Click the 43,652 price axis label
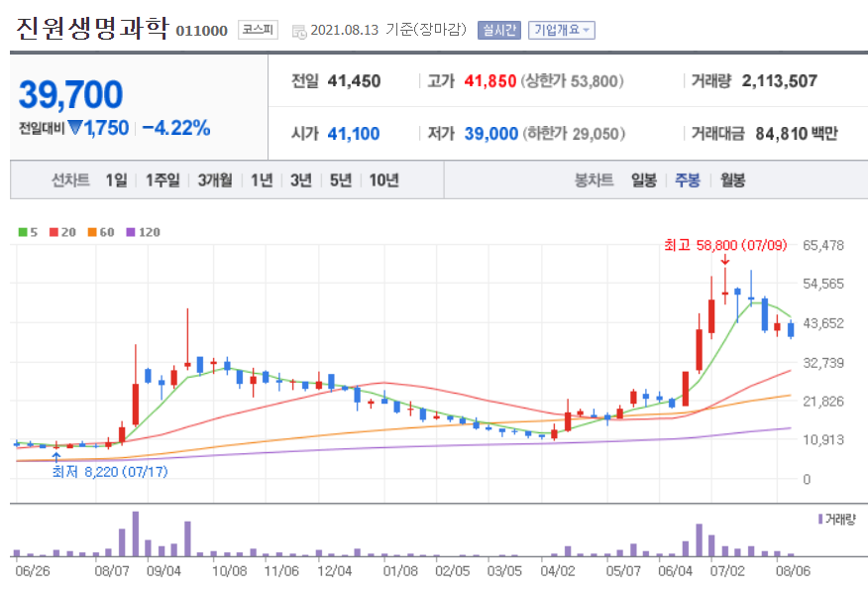Viewport: 868px width, 591px height. pos(823,323)
